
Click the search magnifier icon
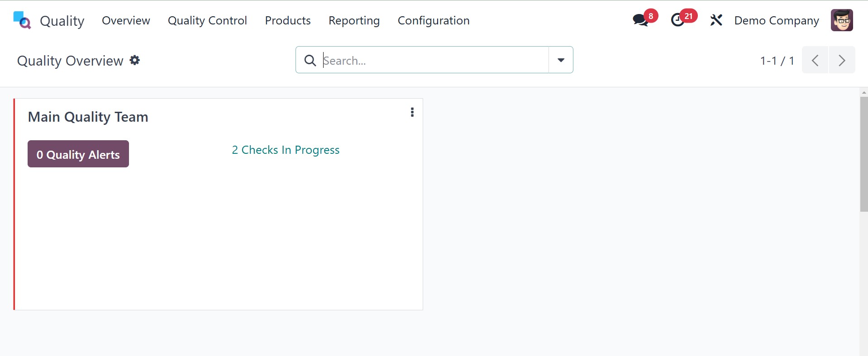click(x=310, y=60)
